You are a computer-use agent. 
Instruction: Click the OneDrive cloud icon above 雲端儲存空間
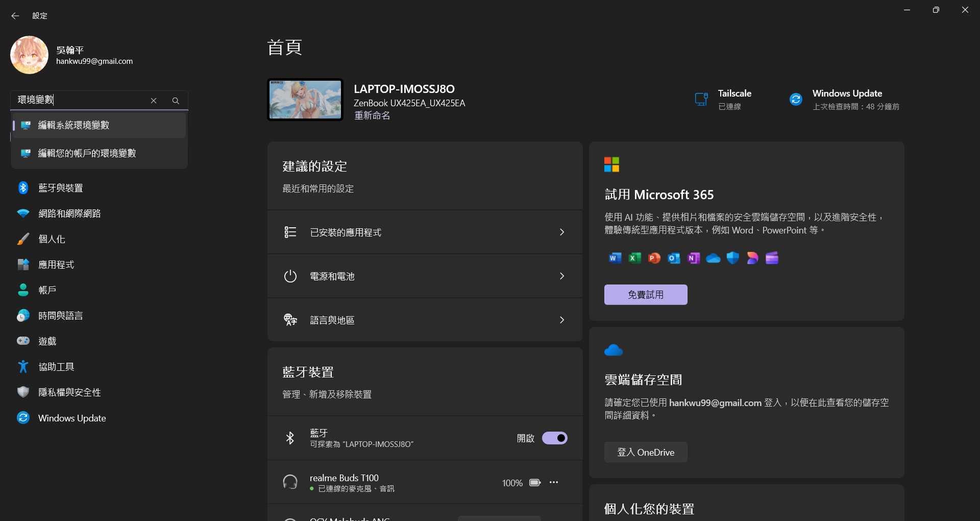pos(614,350)
